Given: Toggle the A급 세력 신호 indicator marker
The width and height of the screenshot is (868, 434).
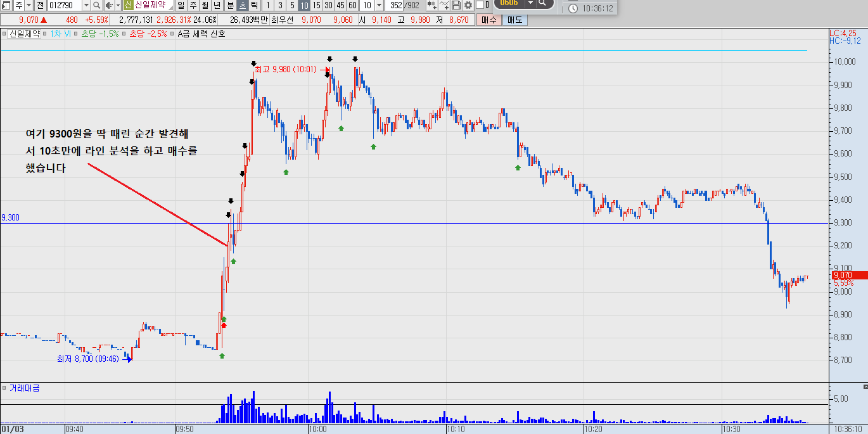Looking at the screenshot, I should click(172, 34).
